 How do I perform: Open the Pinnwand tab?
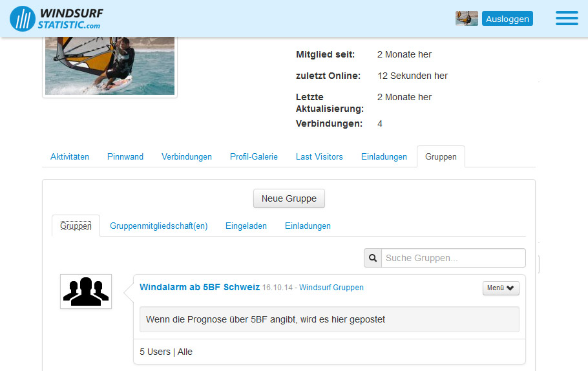coord(125,156)
